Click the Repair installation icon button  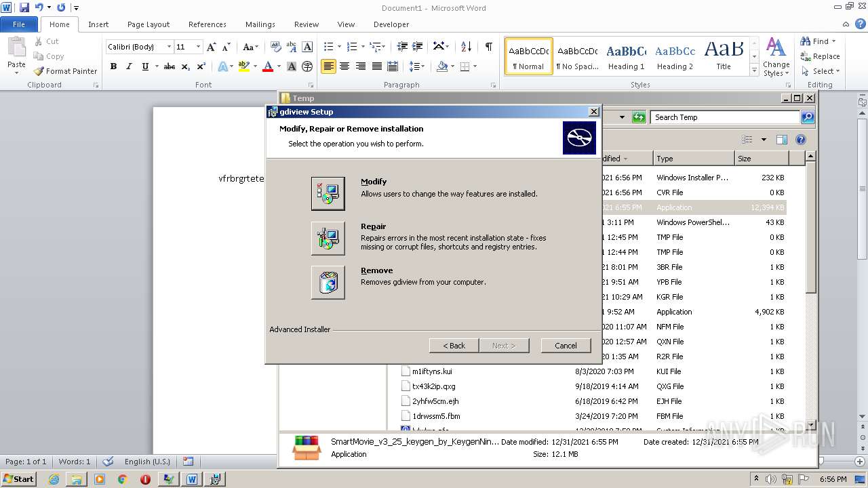328,239
